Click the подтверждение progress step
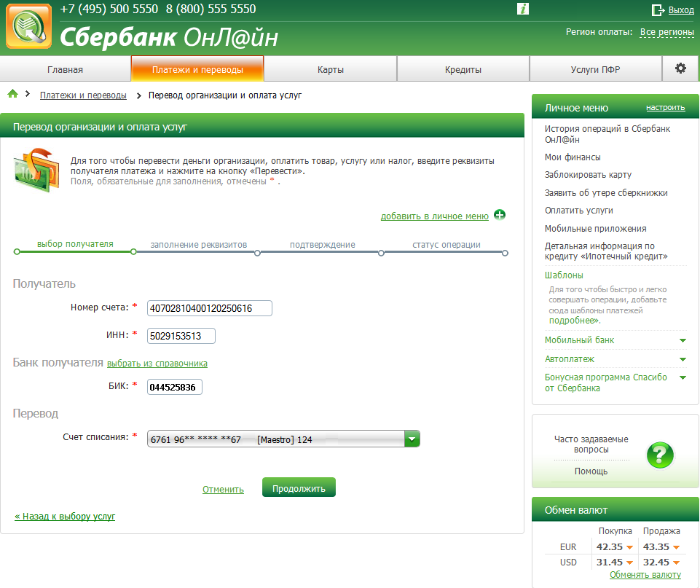 pyautogui.click(x=323, y=245)
